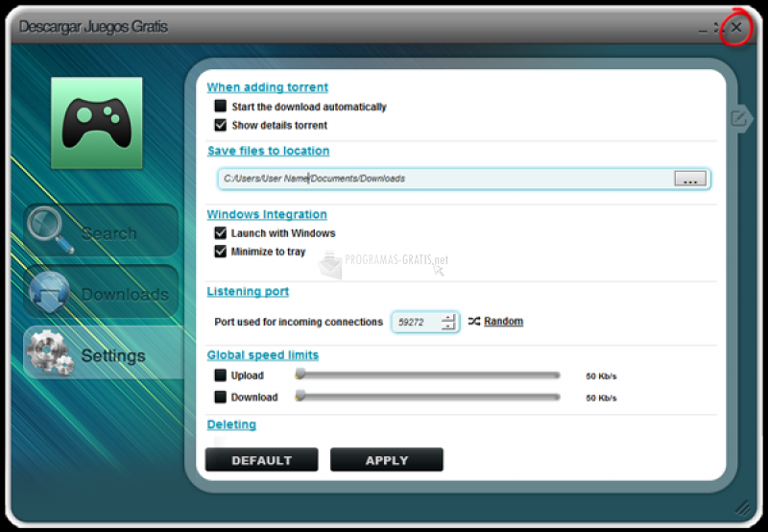The height and width of the screenshot is (532, 768).
Task: Minimize the Descargar Juegos Gratis window
Action: tap(703, 30)
